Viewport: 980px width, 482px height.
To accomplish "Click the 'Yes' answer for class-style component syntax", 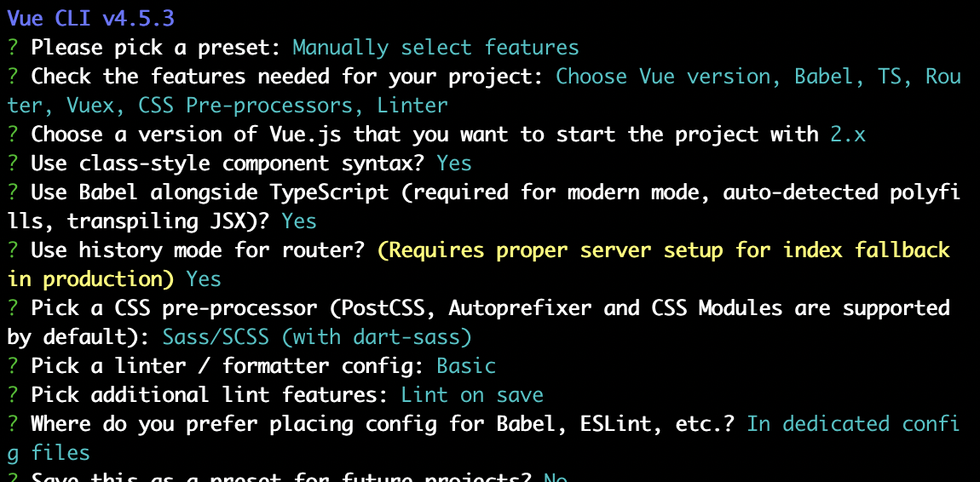I will coord(454,164).
